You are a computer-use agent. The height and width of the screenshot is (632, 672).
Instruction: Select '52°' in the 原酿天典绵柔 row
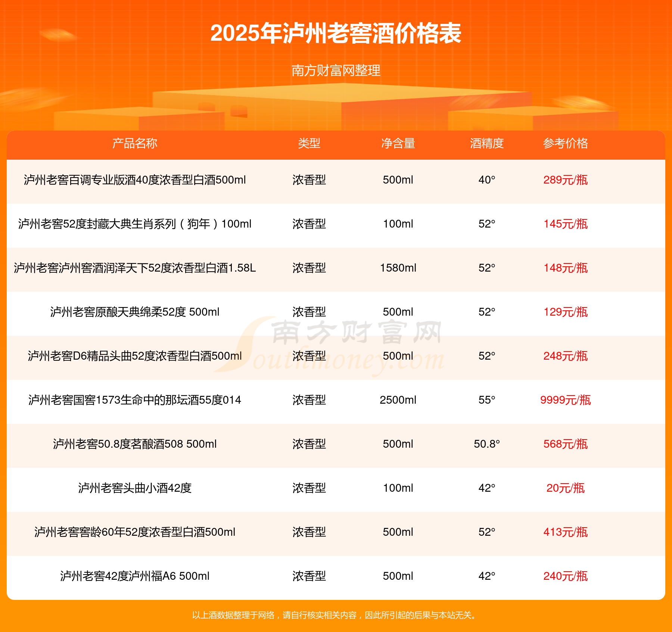487,312
